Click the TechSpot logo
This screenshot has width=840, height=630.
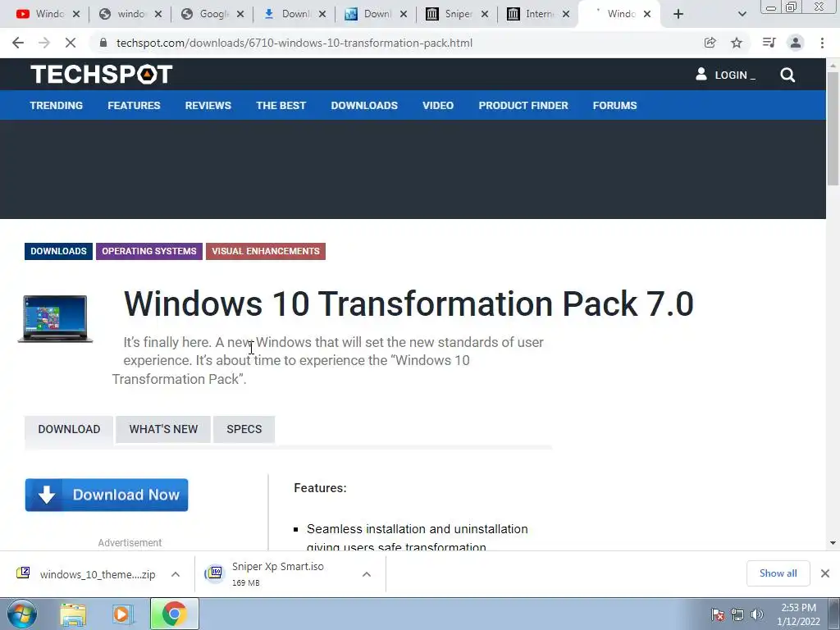pos(101,75)
